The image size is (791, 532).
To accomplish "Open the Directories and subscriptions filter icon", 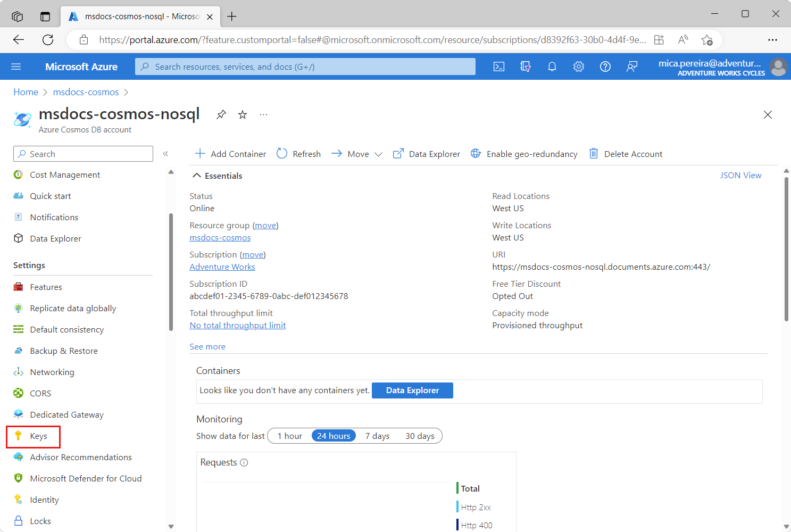I will click(x=526, y=66).
